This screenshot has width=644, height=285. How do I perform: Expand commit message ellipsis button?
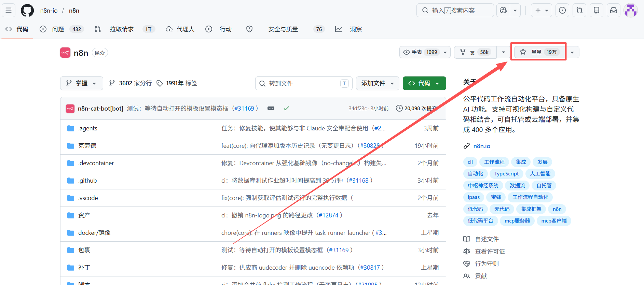click(x=271, y=108)
